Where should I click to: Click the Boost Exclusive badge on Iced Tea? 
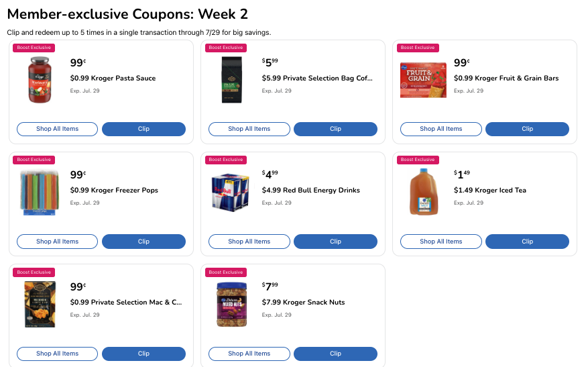pyautogui.click(x=418, y=160)
